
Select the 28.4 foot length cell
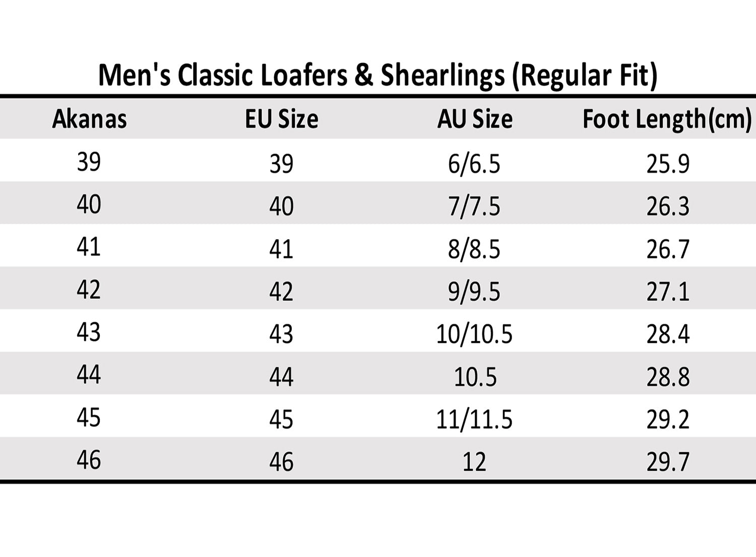click(668, 334)
